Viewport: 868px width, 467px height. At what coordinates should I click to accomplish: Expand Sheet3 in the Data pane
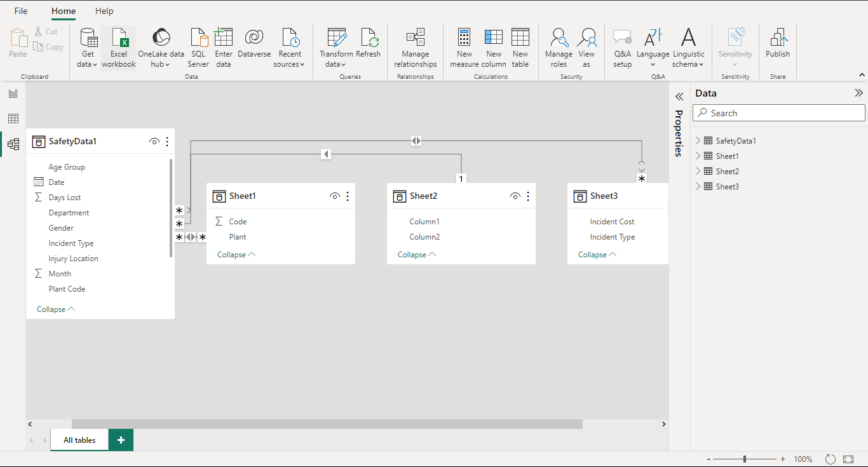[x=698, y=186]
